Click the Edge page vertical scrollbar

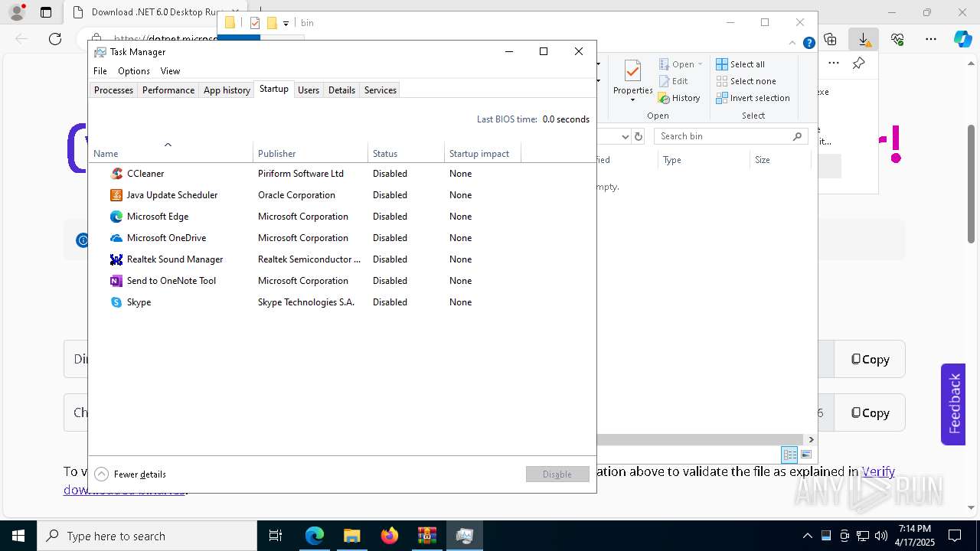point(972,184)
